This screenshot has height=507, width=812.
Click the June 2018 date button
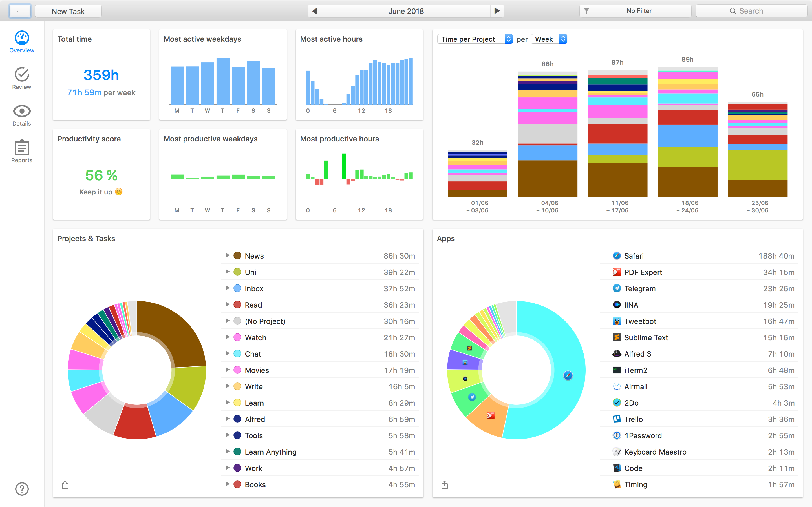coord(406,11)
